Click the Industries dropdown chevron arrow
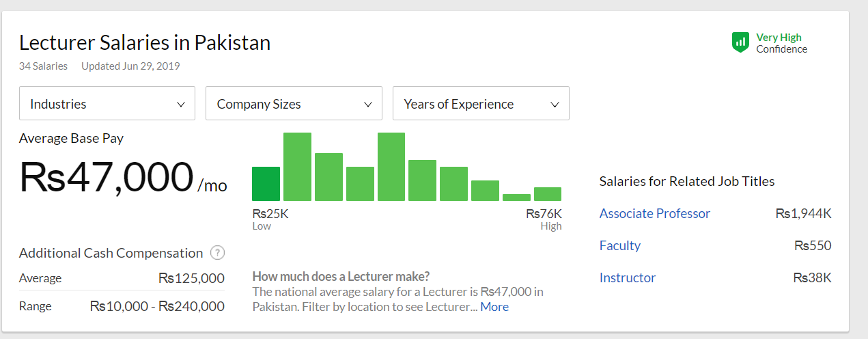This screenshot has height=339, width=868. tap(181, 105)
